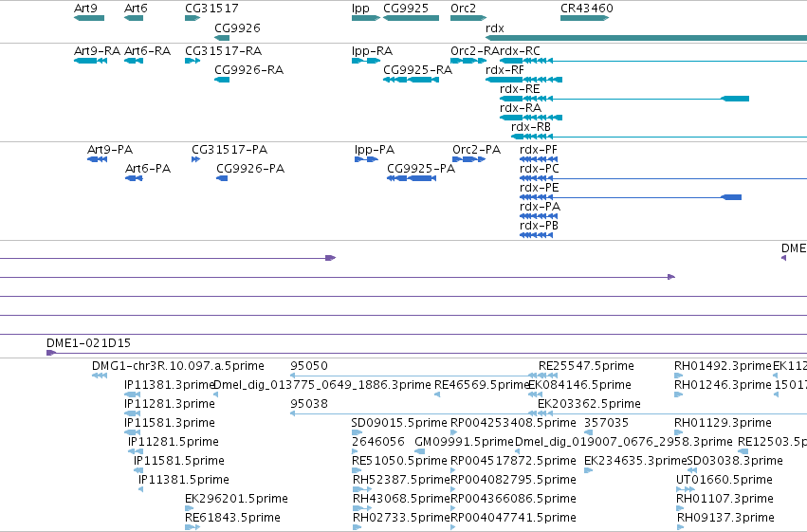
Task: Click the rdx-PB protein label
Action: tap(539, 226)
